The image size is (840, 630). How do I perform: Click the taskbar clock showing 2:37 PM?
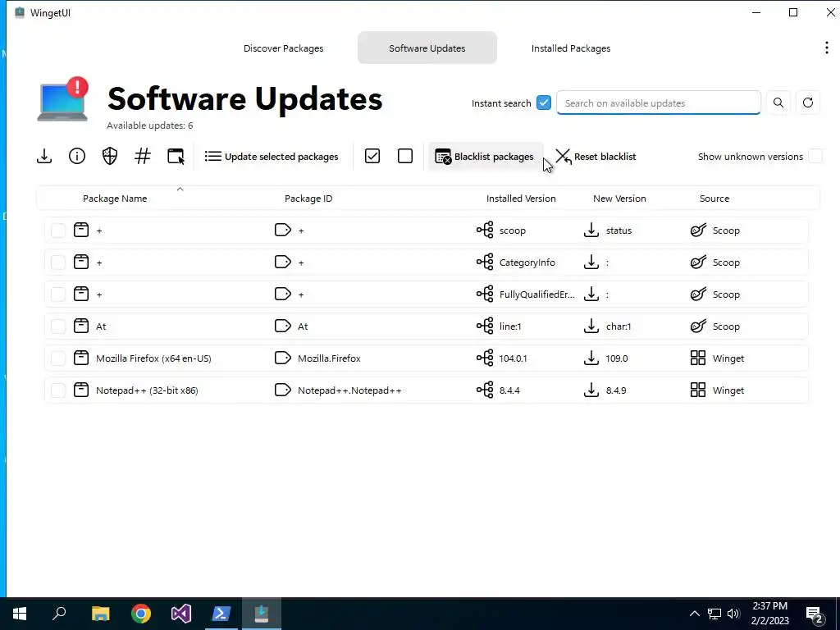click(769, 614)
